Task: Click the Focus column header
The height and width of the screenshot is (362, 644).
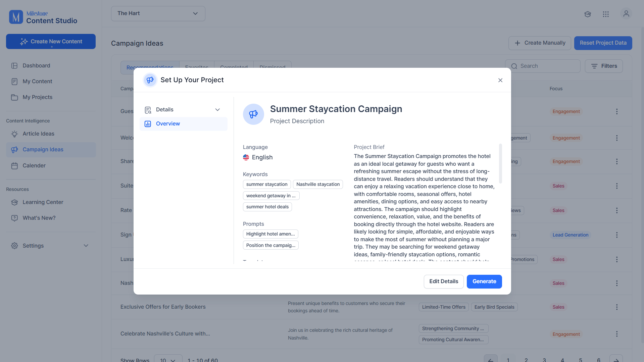Action: [x=556, y=89]
